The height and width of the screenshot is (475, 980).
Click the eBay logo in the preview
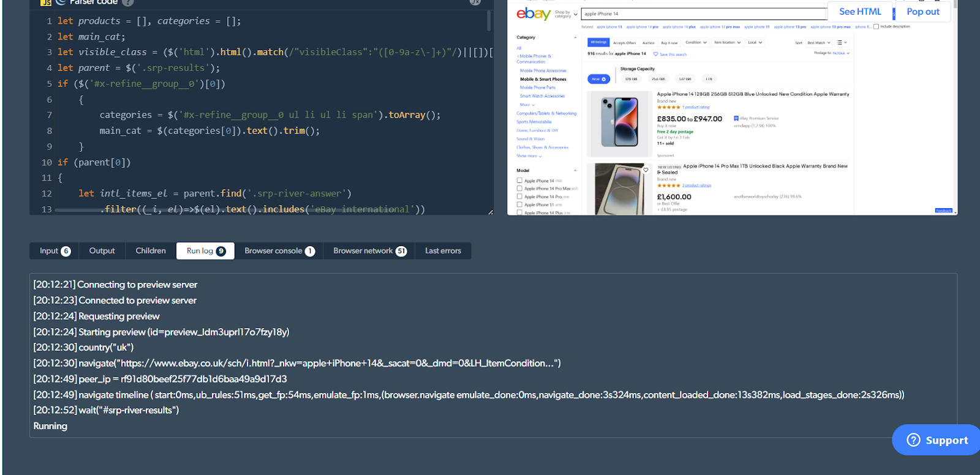click(533, 14)
